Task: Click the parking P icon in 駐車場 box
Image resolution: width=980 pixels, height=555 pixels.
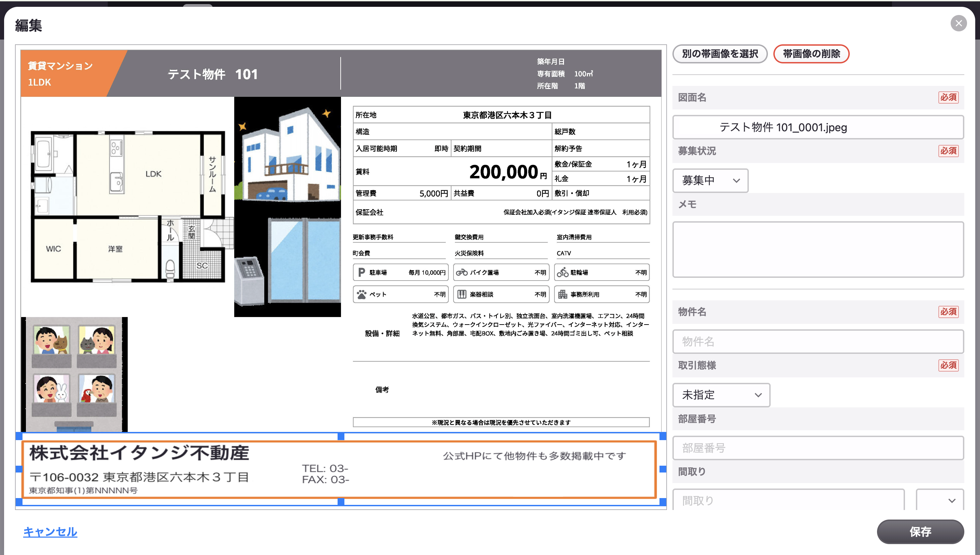Action: (x=361, y=272)
